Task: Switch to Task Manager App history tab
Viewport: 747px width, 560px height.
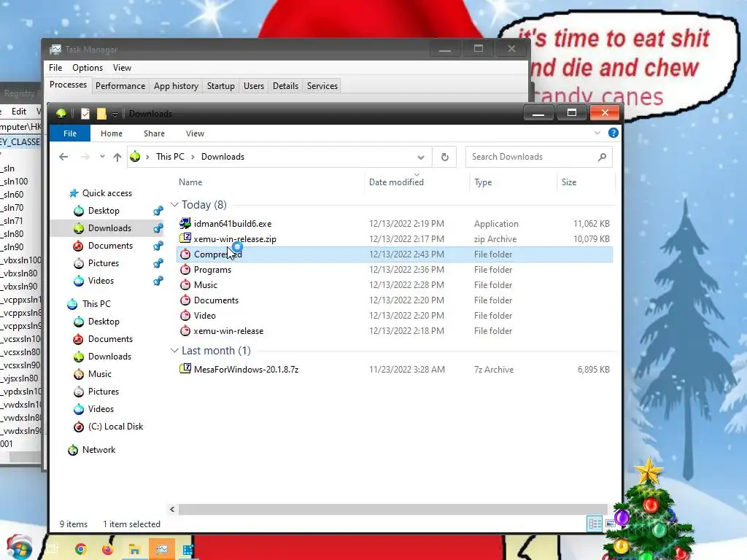Action: pyautogui.click(x=176, y=86)
